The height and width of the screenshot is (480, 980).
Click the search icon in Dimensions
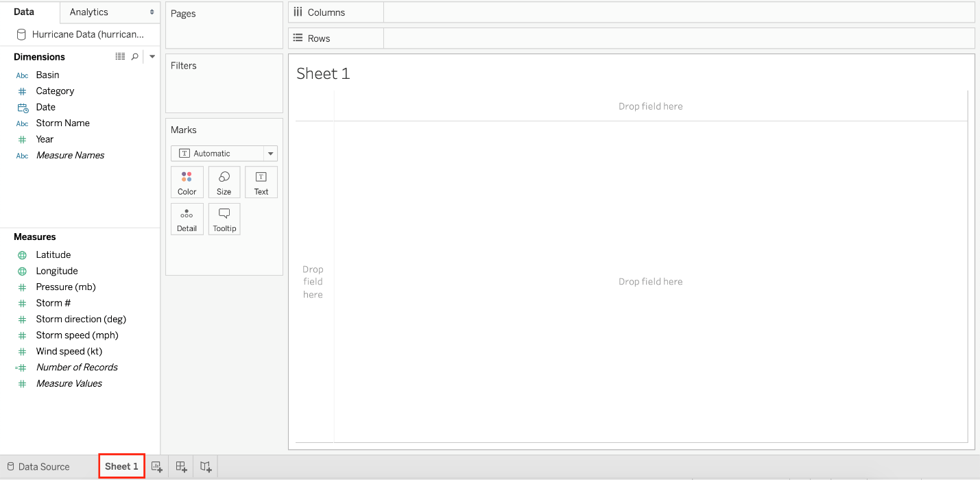pos(135,57)
